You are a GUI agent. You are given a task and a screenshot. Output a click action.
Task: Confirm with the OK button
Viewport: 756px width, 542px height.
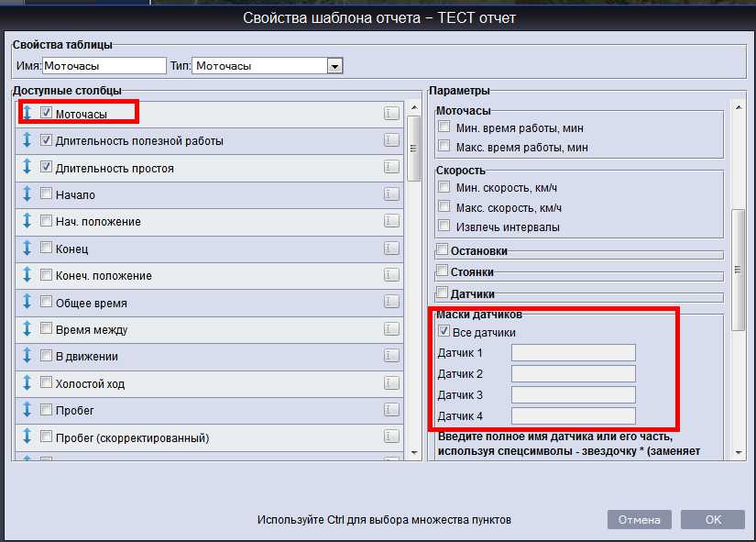coord(713,519)
